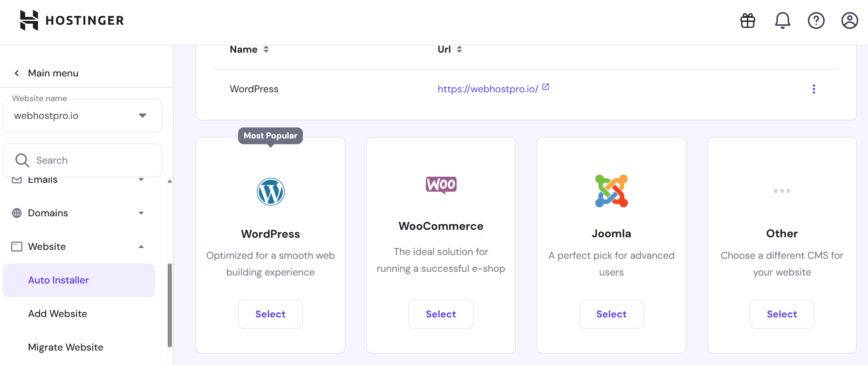Image resolution: width=868 pixels, height=365 pixels.
Task: Click 'The ideal solution for running a successful e-shop' text
Action: (441, 260)
